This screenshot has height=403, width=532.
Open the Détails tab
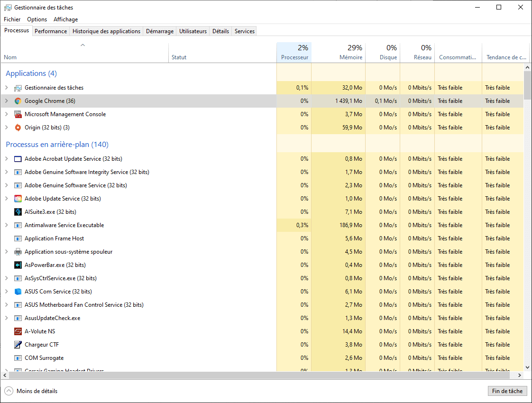pyautogui.click(x=221, y=31)
